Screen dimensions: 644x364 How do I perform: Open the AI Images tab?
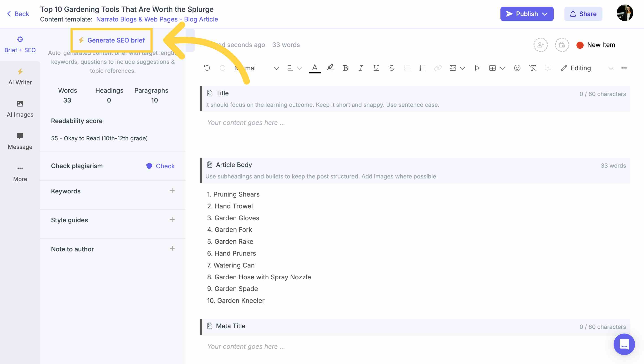[20, 109]
